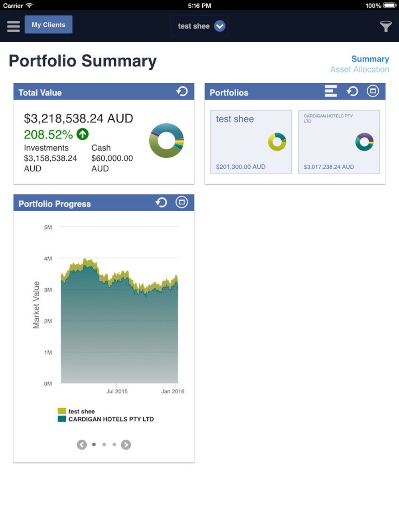Select the third chart page dot
The width and height of the screenshot is (399, 532).
[x=115, y=444]
